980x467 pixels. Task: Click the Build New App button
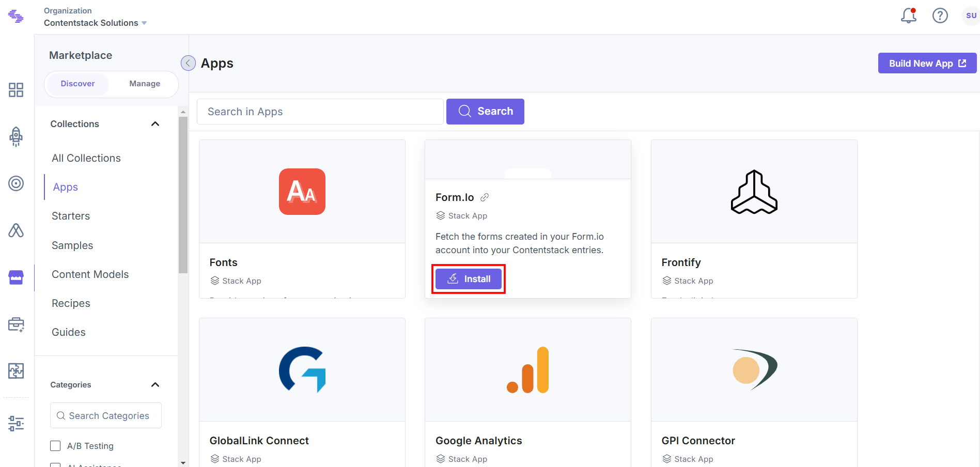point(927,63)
